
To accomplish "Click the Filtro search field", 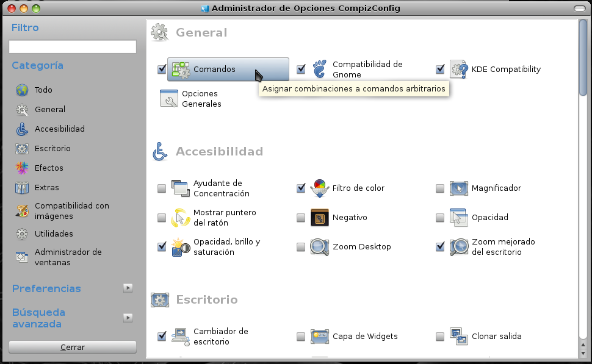I will click(x=73, y=47).
